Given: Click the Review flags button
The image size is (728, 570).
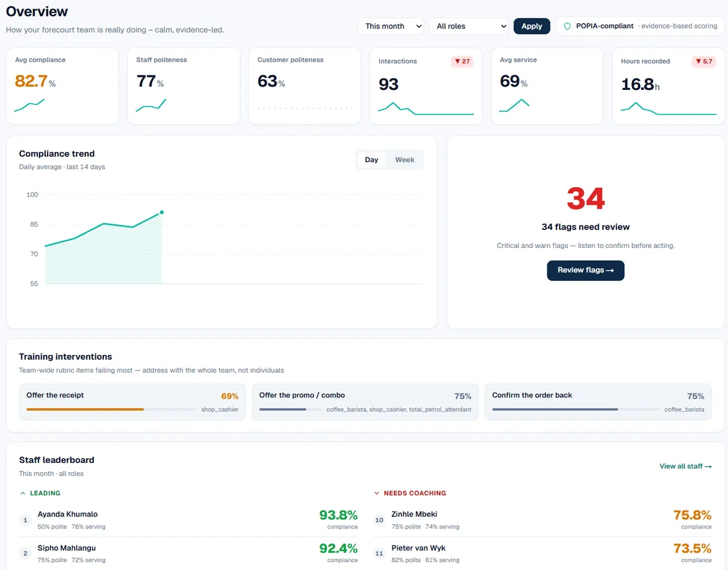Looking at the screenshot, I should 586,270.
